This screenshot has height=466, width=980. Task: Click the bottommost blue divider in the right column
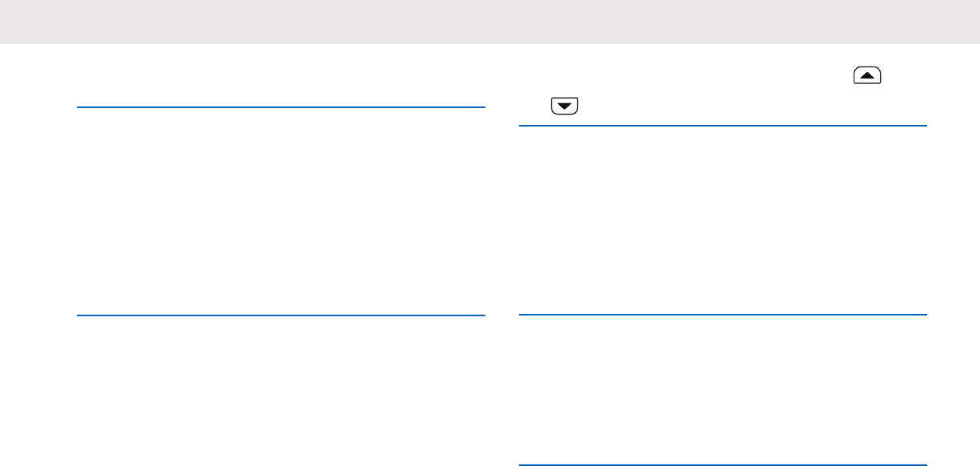click(x=722, y=464)
